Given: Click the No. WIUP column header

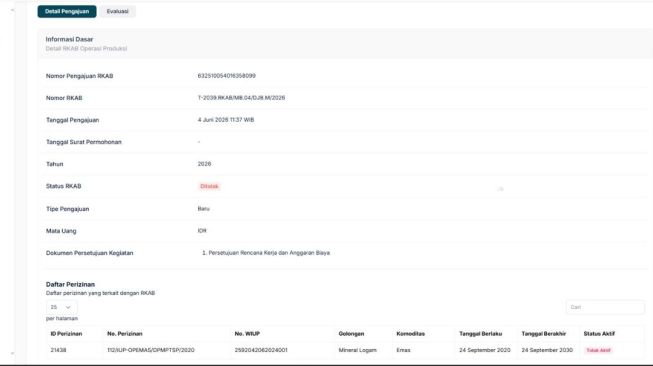Looking at the screenshot, I should click(247, 334).
